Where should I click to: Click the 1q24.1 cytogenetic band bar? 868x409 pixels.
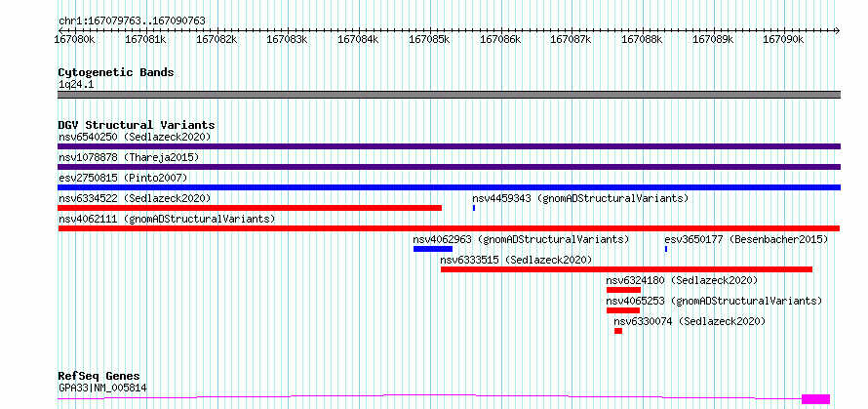coord(449,95)
